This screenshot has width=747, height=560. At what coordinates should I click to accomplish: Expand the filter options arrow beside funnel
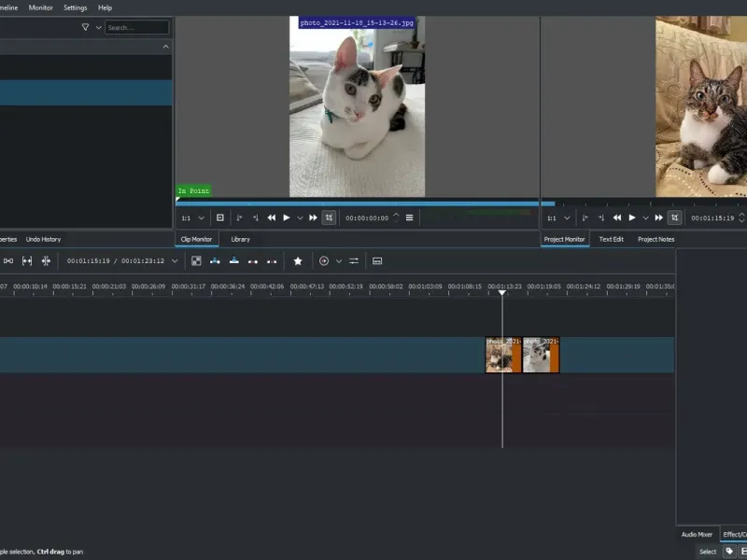pyautogui.click(x=99, y=28)
